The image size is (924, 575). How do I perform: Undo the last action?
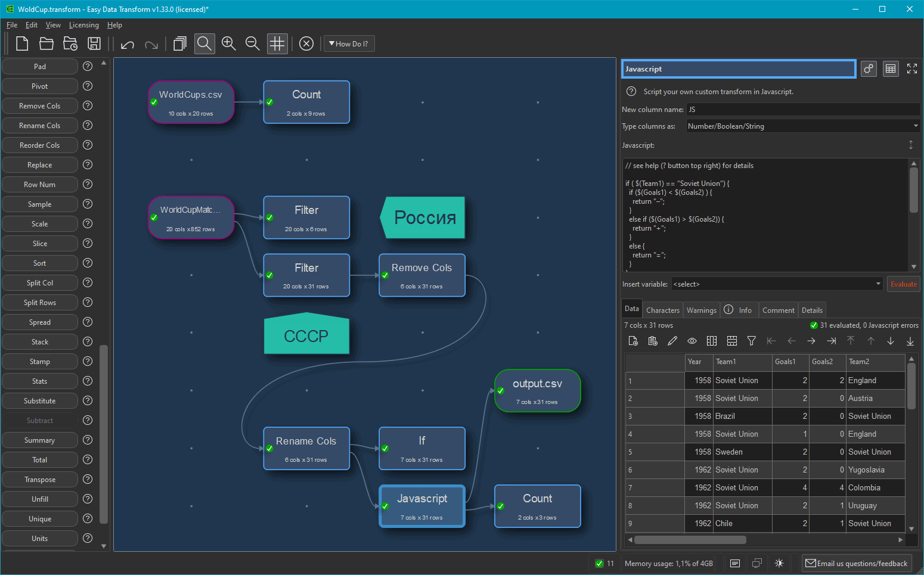(x=127, y=44)
